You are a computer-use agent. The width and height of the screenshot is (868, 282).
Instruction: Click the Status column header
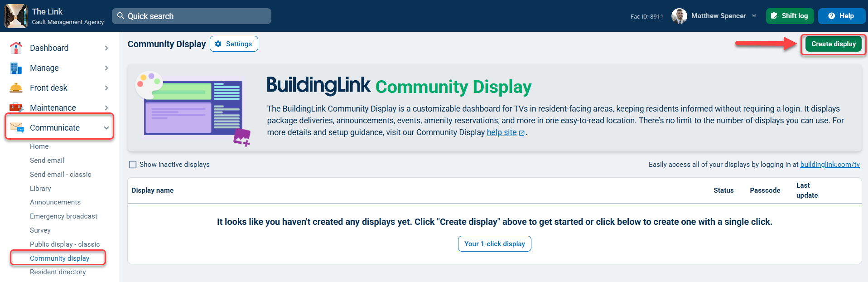pyautogui.click(x=723, y=190)
